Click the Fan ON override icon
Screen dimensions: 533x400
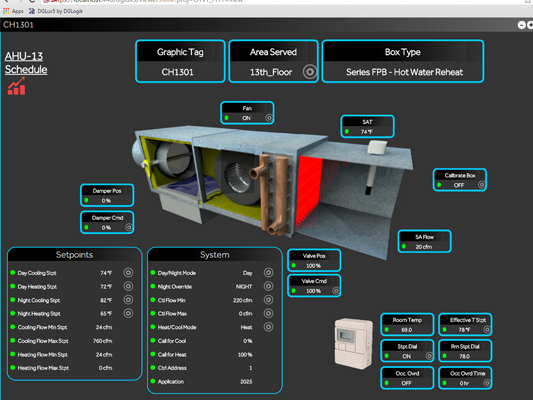coord(269,118)
